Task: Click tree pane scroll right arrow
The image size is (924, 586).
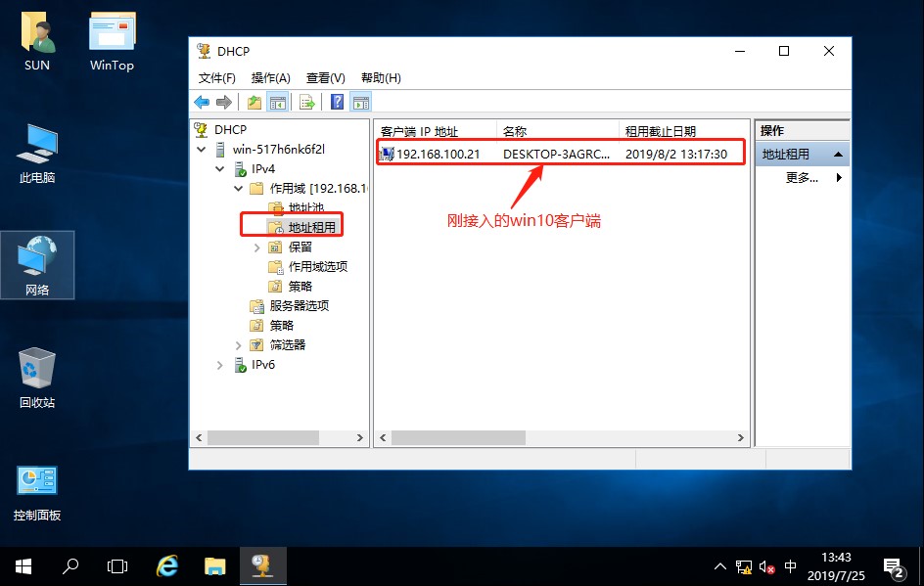Action: click(359, 437)
